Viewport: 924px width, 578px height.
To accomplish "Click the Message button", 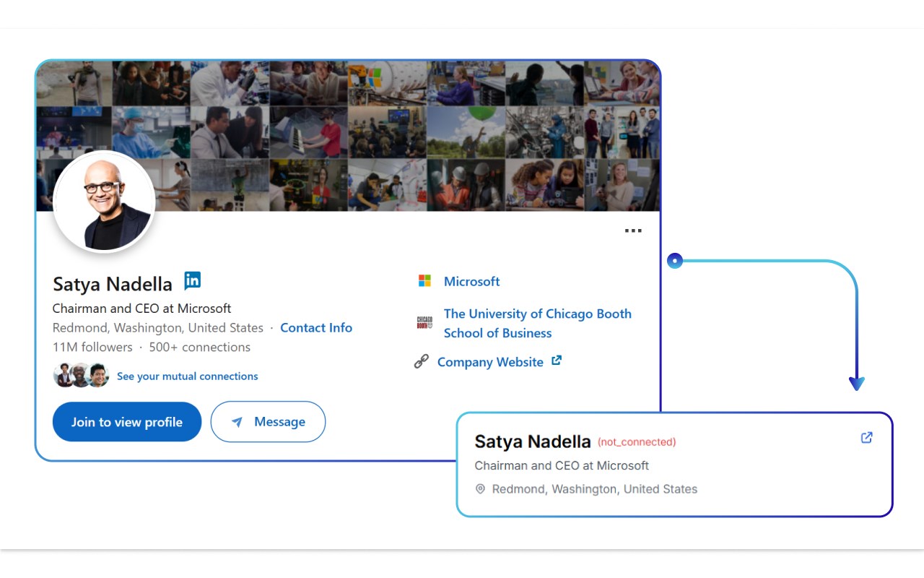I will tap(268, 422).
